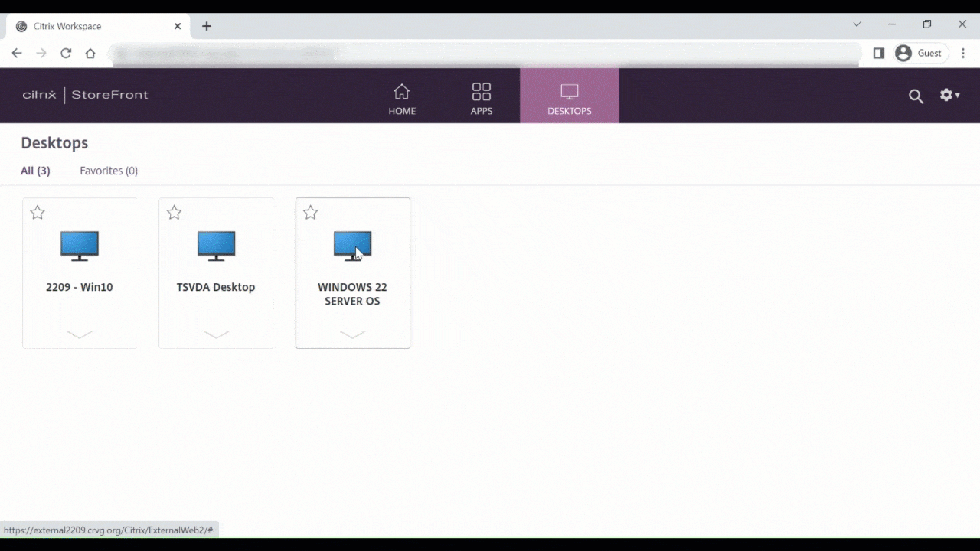This screenshot has width=980, height=551.
Task: Expand details for TSVDA Desktop
Action: tap(216, 334)
